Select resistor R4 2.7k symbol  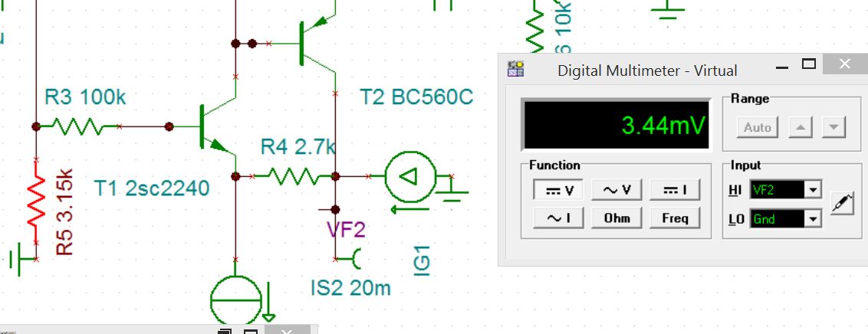[x=294, y=176]
